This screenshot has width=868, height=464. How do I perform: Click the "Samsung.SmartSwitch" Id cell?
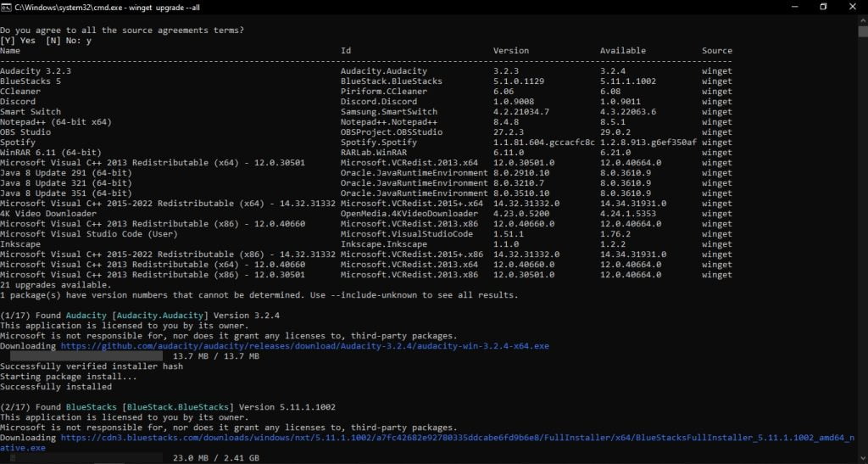click(388, 111)
